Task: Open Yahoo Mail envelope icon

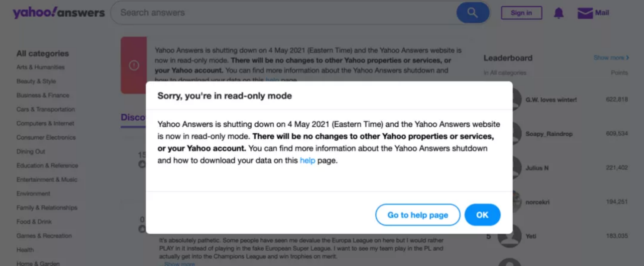Action: coord(585,13)
